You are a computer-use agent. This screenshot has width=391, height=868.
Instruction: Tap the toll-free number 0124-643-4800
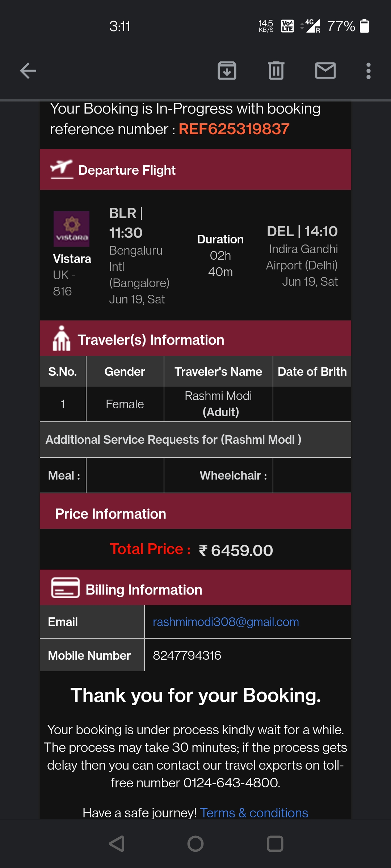click(231, 783)
